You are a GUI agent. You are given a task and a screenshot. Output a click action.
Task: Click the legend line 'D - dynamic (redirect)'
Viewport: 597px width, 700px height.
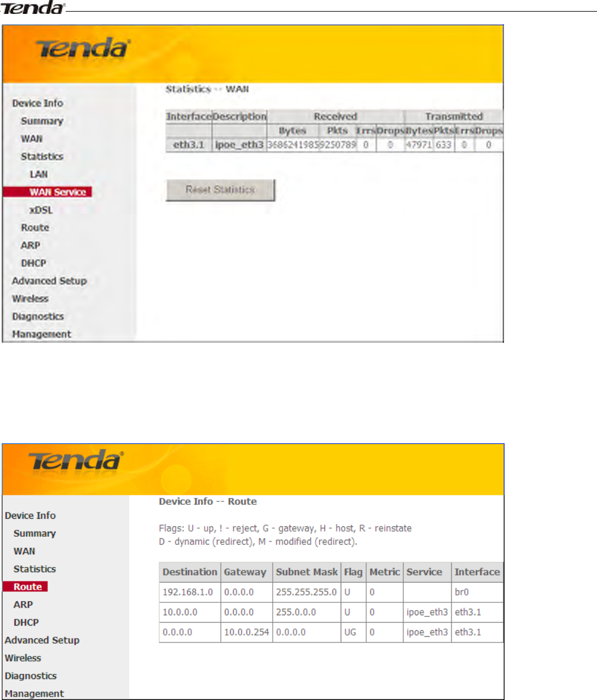click(258, 542)
